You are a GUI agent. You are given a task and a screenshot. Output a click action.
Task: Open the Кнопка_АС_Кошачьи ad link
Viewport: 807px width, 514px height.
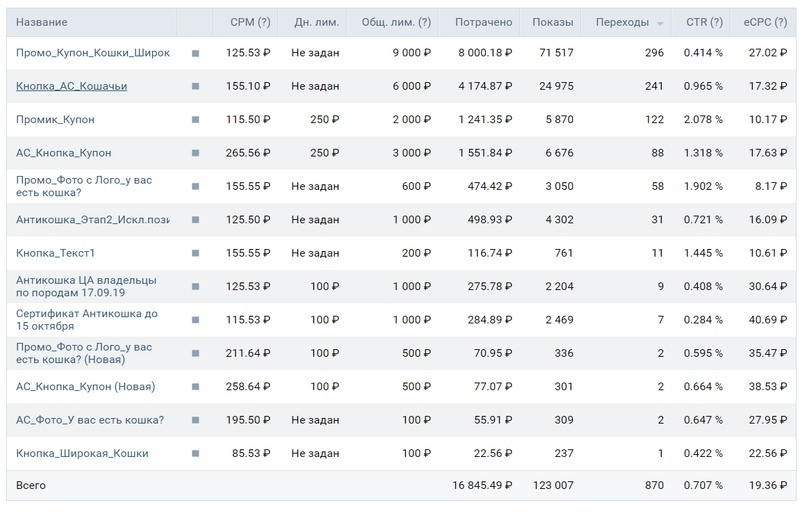click(x=72, y=86)
